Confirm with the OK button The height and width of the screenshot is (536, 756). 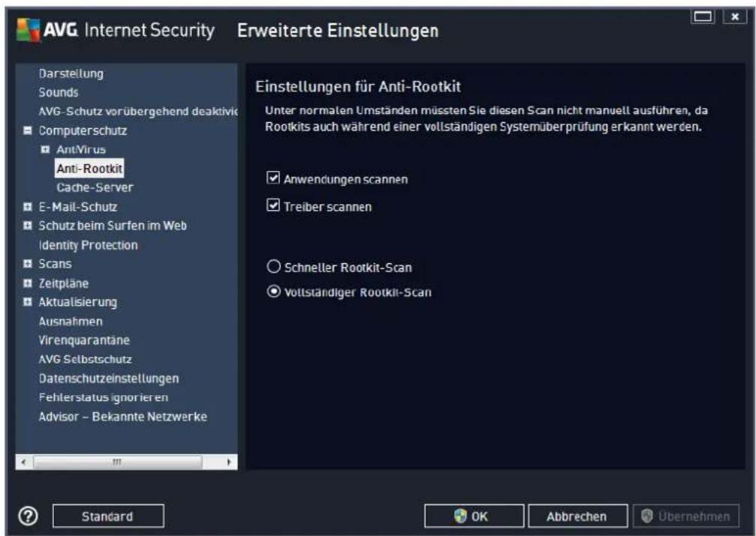tap(474, 517)
